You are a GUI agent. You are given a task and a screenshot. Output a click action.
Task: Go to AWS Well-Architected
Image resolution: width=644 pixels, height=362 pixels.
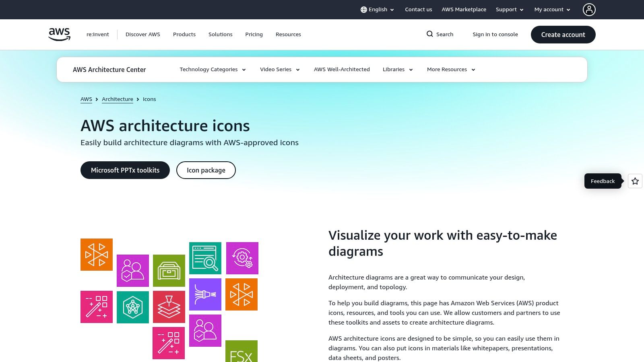point(342,70)
